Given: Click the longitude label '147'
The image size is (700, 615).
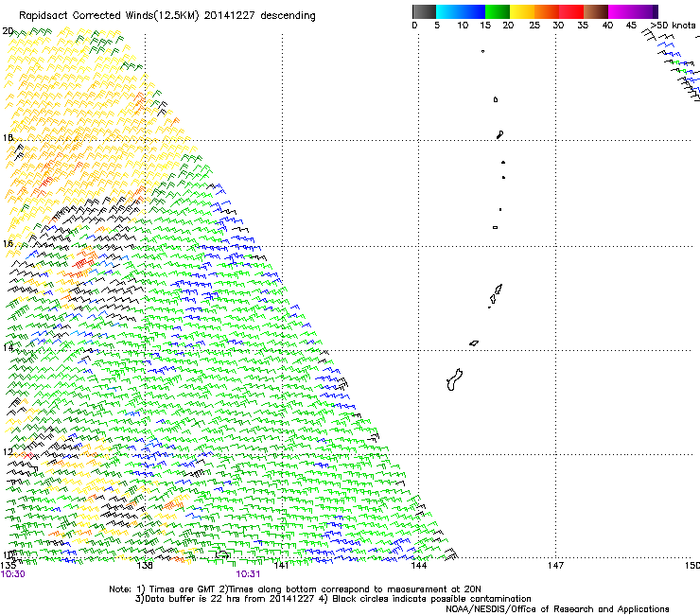Looking at the screenshot, I should tap(555, 566).
